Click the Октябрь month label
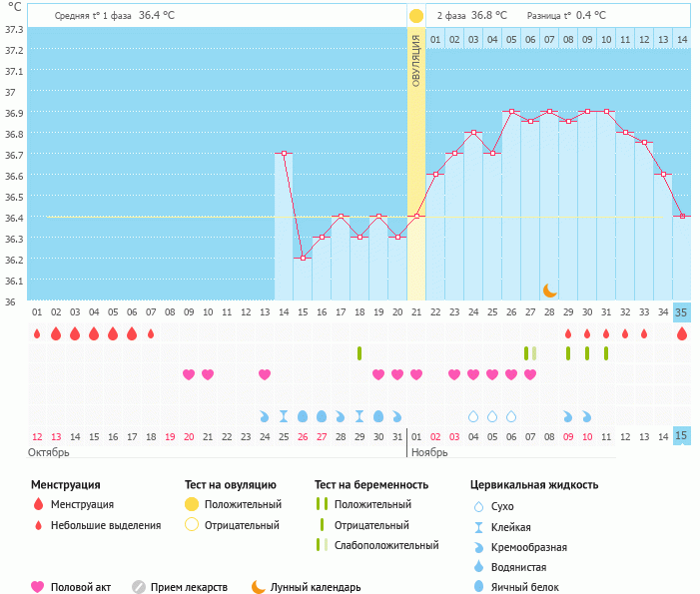The height and width of the screenshot is (594, 700). click(x=50, y=453)
